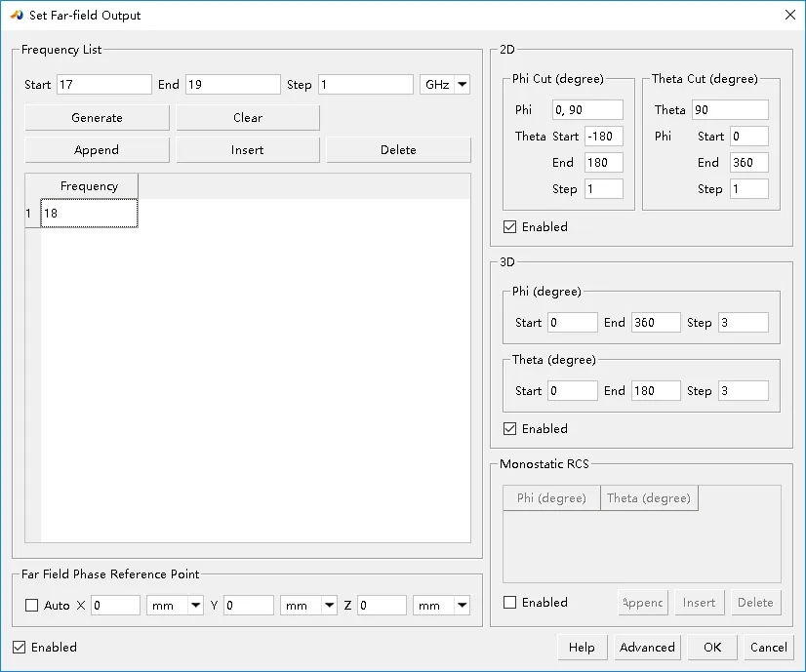The width and height of the screenshot is (806, 672).
Task: Delete the selected frequency entry
Action: click(398, 150)
